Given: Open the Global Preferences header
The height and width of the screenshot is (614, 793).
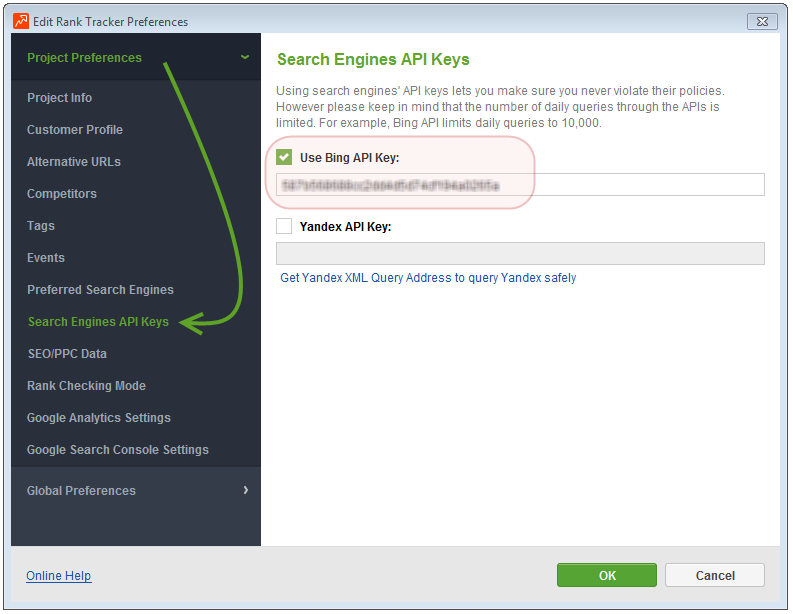Looking at the screenshot, I should [81, 491].
